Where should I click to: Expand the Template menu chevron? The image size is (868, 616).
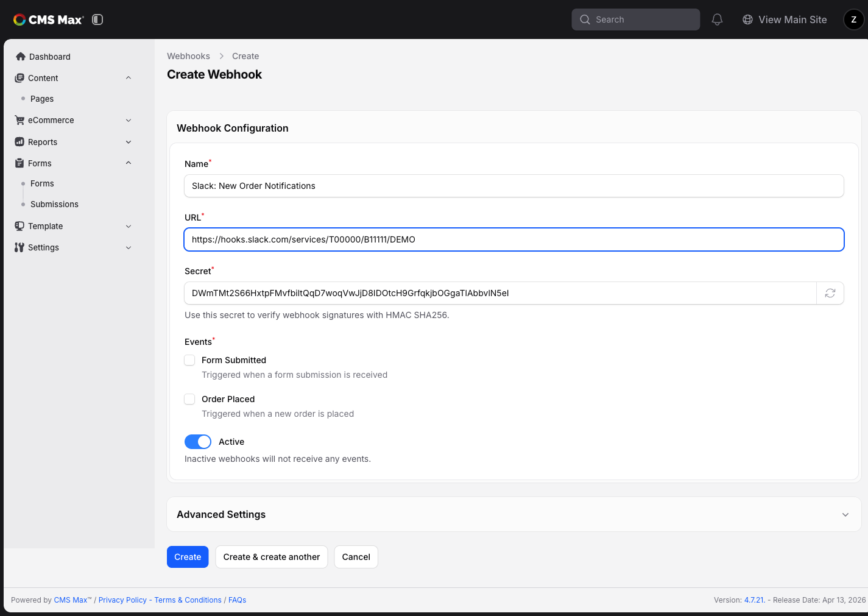click(129, 226)
